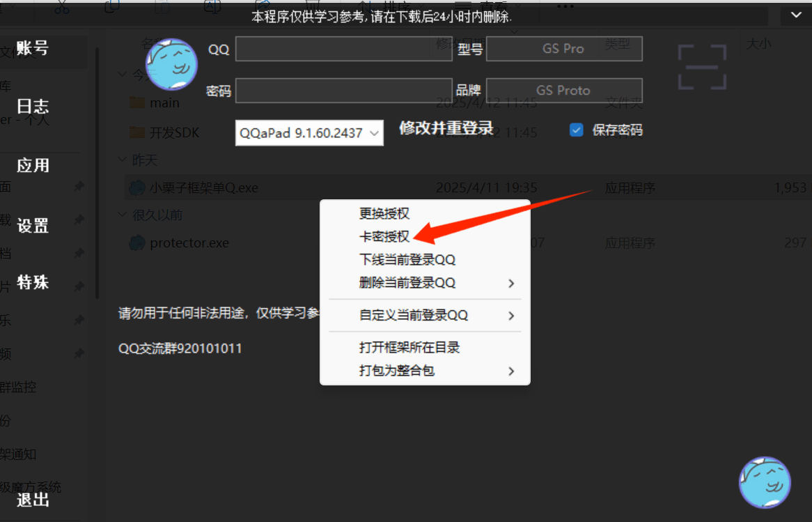The image size is (812, 522).
Task: Click inside the QQ number input field
Action: [343, 49]
